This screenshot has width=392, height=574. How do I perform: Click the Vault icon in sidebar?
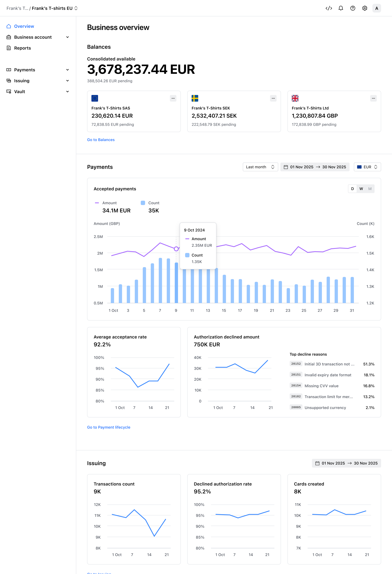[9, 91]
